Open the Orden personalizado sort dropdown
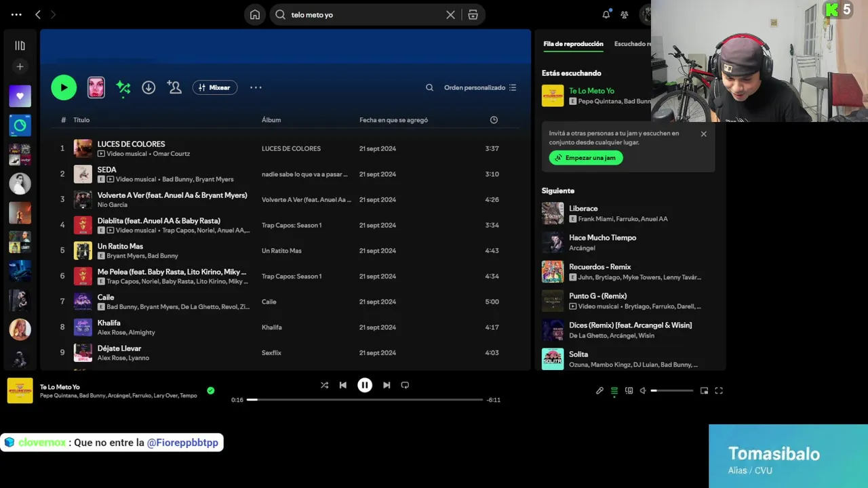 click(480, 87)
